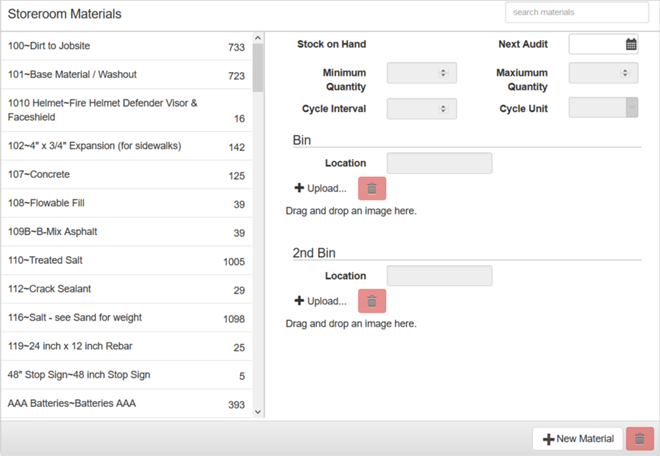The width and height of the screenshot is (660, 456).
Task: Click Upload in the Bin section
Action: (320, 188)
